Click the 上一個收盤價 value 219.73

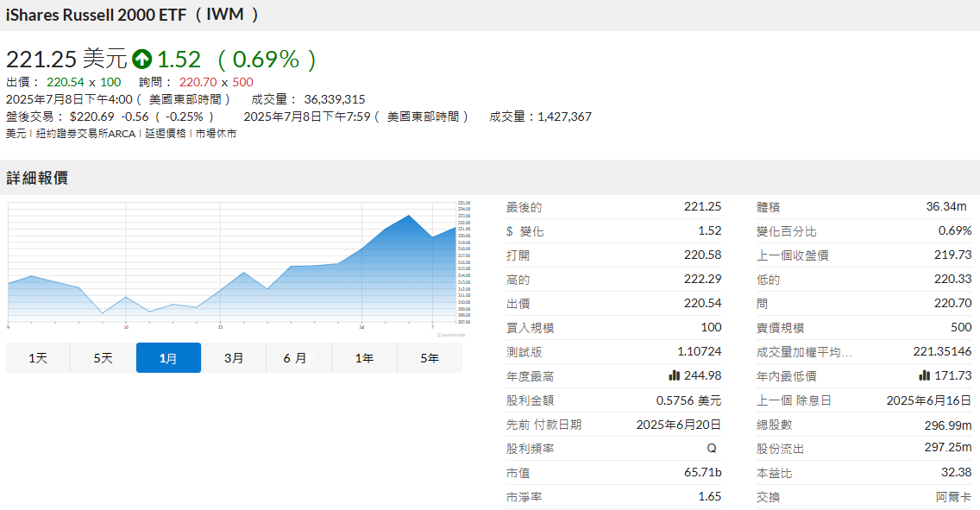pos(953,255)
